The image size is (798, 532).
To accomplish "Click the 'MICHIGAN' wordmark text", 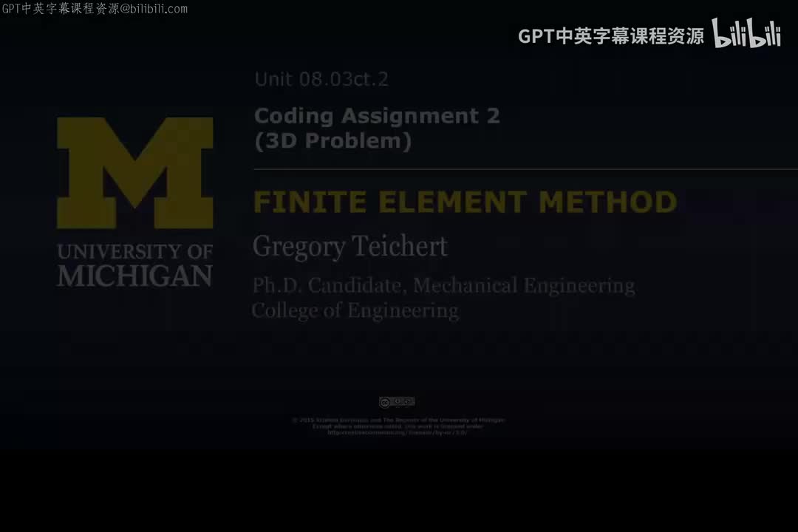I will (135, 276).
